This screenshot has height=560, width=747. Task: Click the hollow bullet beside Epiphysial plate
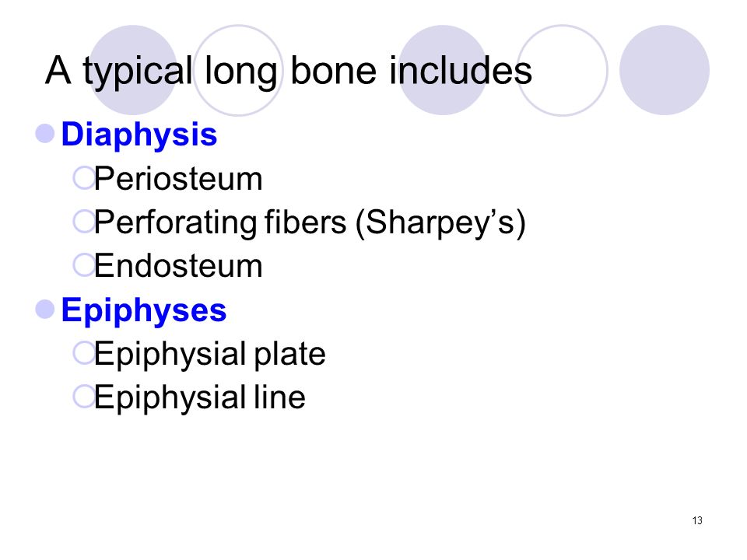pyautogui.click(x=84, y=353)
